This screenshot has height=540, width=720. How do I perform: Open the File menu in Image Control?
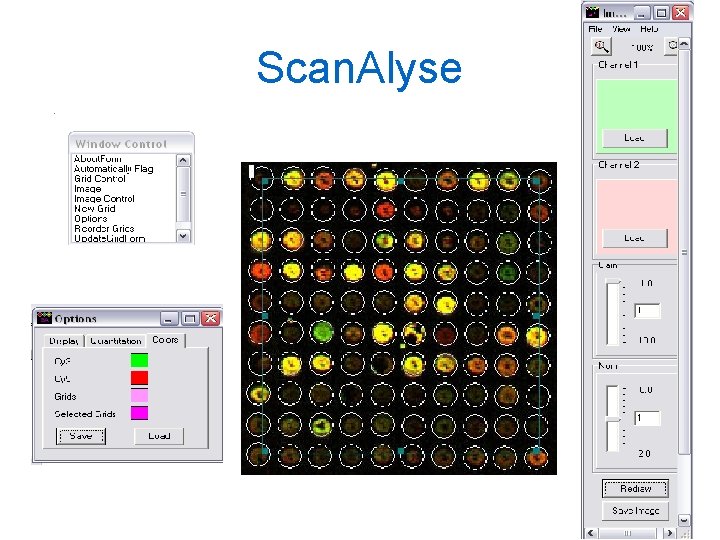595,29
